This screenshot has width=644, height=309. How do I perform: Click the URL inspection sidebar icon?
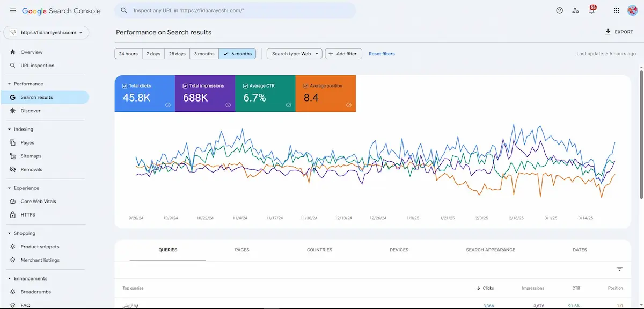pos(13,66)
